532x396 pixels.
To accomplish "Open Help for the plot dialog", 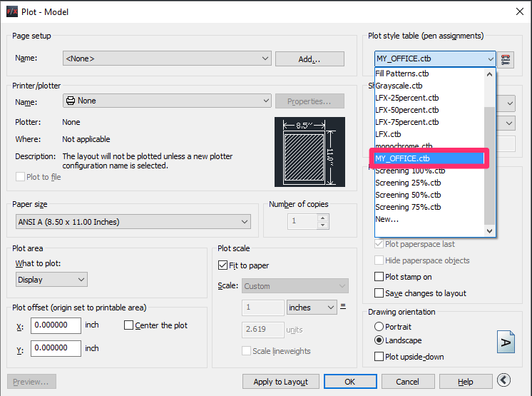I will point(466,382).
